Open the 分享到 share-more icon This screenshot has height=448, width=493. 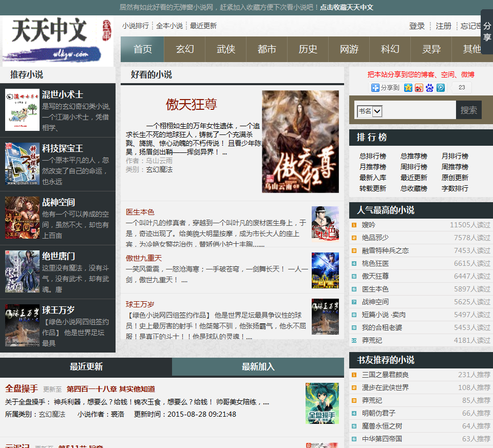tap(385, 88)
